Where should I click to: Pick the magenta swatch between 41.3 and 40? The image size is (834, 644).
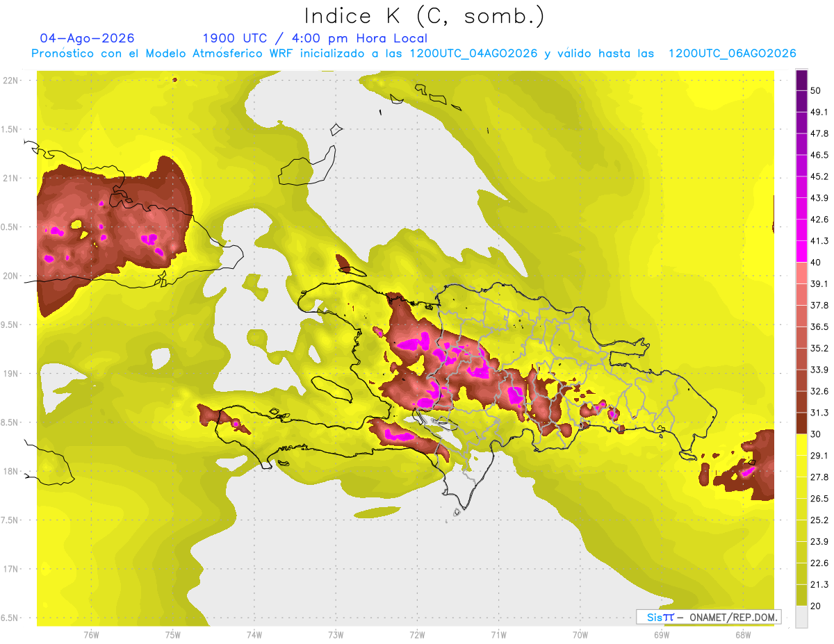[x=801, y=251]
